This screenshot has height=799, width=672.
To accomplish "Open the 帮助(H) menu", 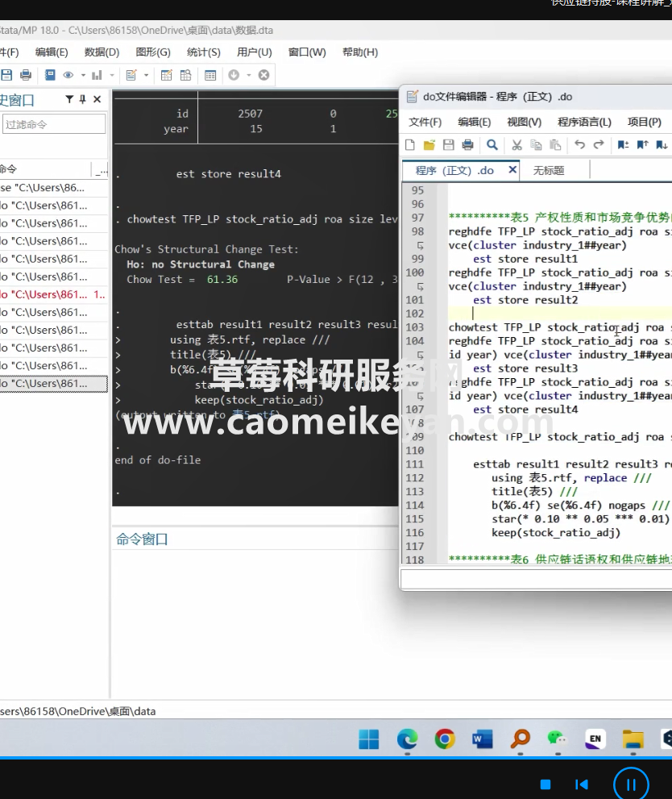I will (360, 52).
